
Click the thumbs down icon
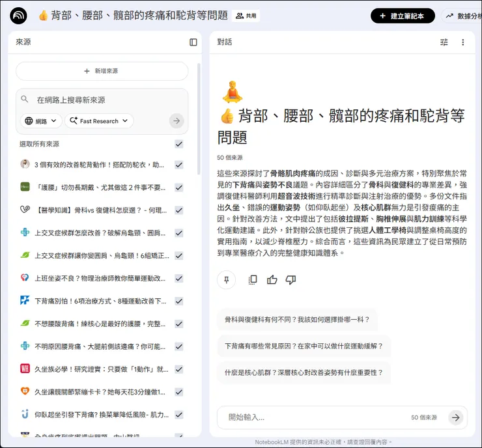[291, 279]
